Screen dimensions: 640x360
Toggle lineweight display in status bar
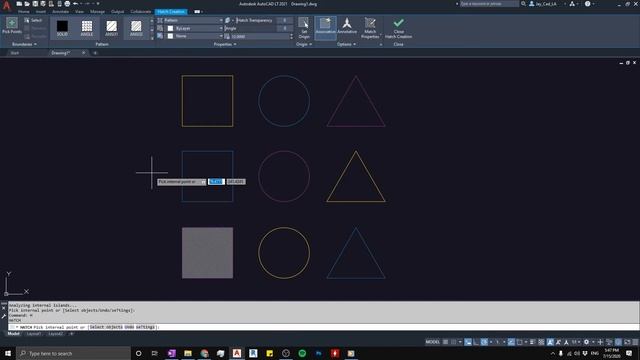(532, 342)
